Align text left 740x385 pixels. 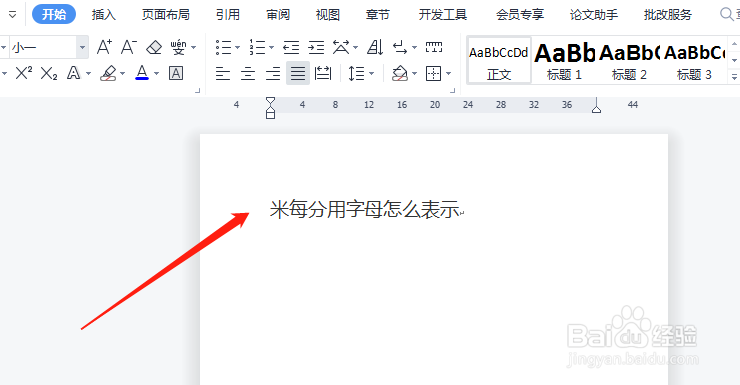pos(223,74)
